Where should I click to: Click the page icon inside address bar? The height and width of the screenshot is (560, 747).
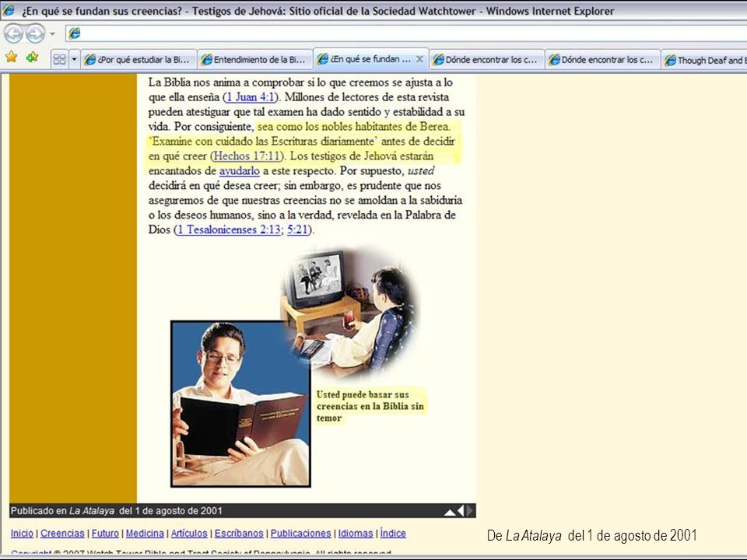[x=75, y=33]
